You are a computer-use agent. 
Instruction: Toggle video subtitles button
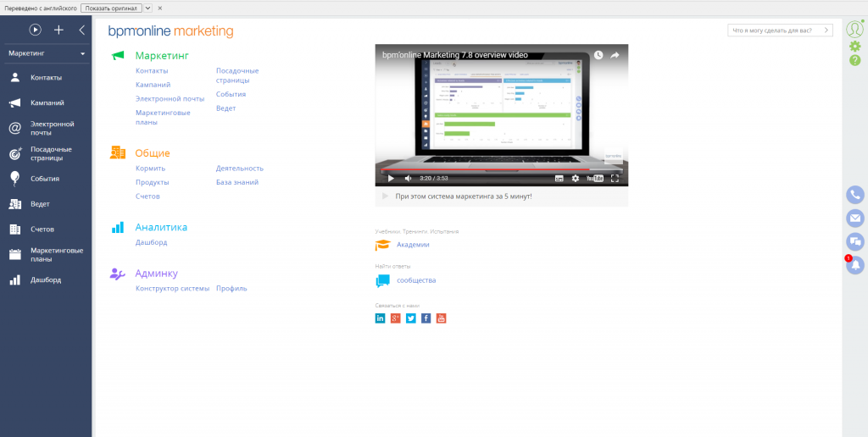[559, 178]
